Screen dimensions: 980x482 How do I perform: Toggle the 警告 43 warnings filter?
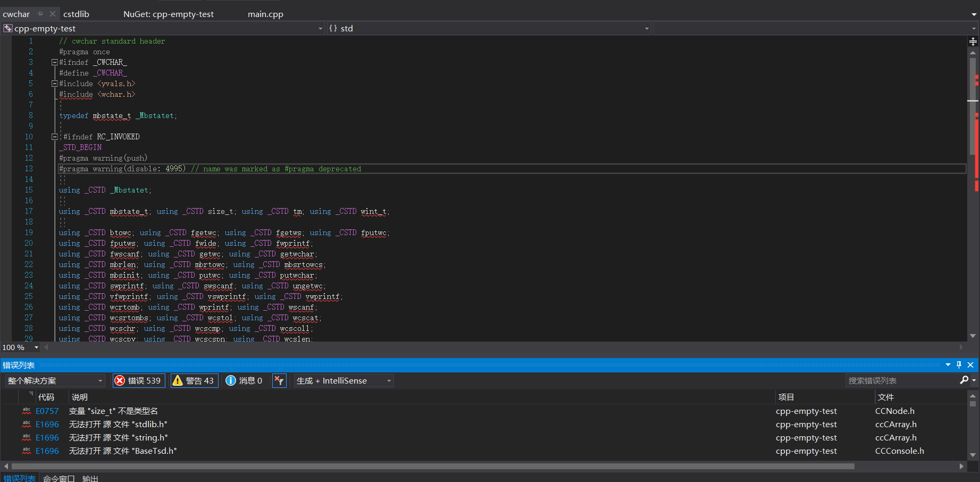[x=194, y=380]
